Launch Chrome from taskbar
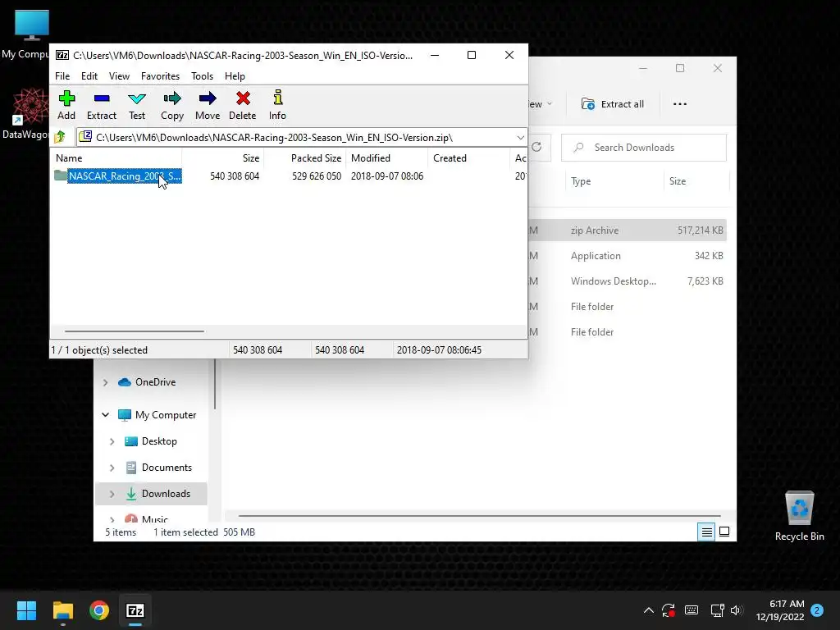The height and width of the screenshot is (630, 840). point(99,610)
